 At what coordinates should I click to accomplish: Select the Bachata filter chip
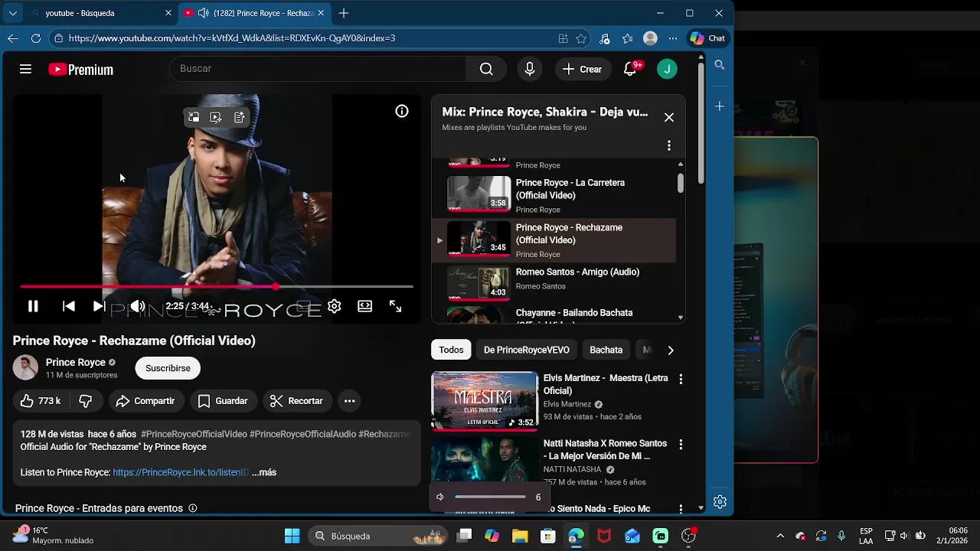point(606,350)
